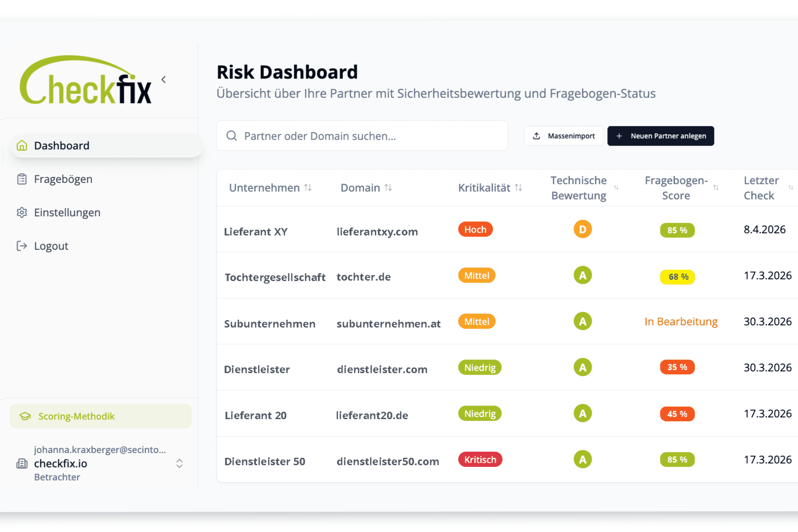Click the building icon next to checkfix.io
The height and width of the screenshot is (532, 798).
[x=22, y=463]
